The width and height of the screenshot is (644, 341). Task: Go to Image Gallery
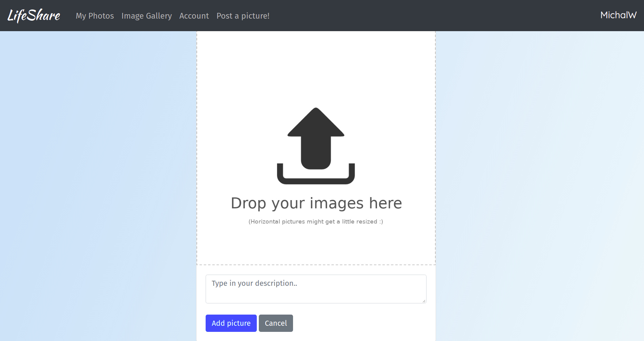147,16
